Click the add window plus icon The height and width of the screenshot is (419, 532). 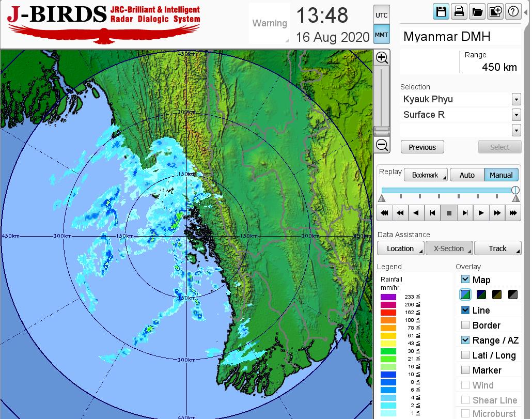[495, 12]
